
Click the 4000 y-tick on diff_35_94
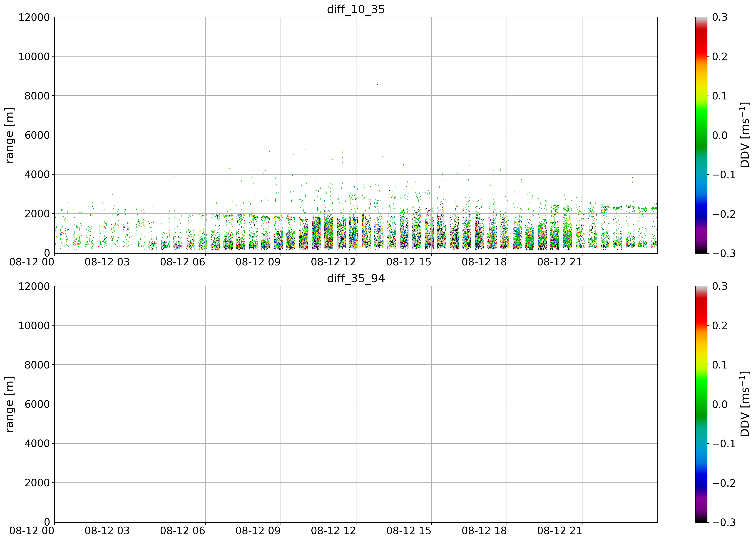point(37,444)
